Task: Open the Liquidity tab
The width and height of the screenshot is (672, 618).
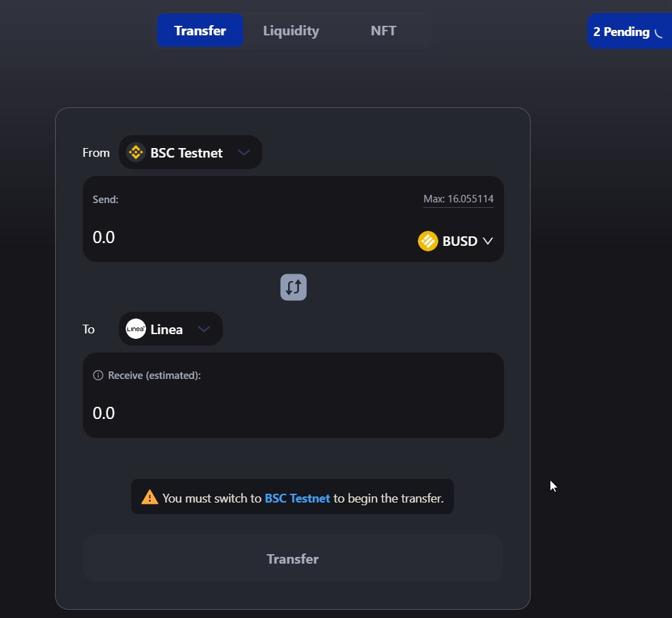Action: (291, 31)
